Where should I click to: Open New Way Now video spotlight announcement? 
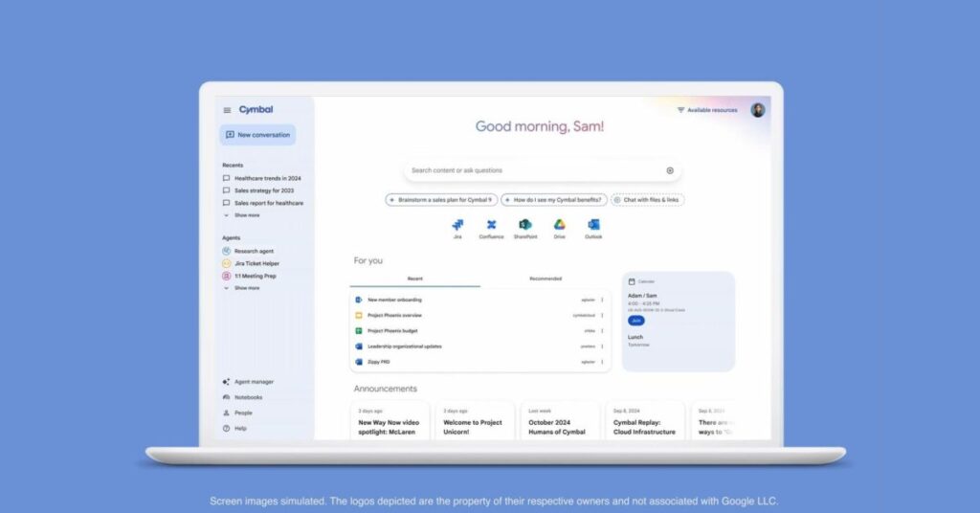point(390,422)
